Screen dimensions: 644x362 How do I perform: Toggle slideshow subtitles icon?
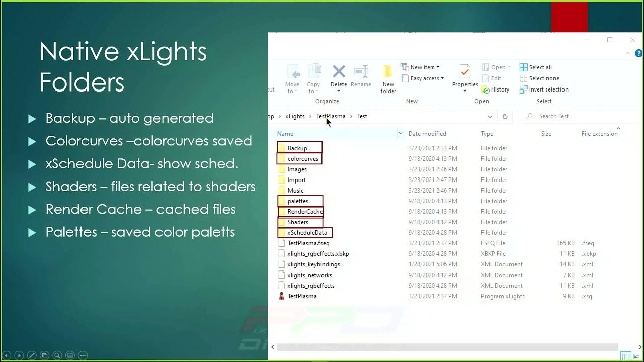click(x=70, y=355)
